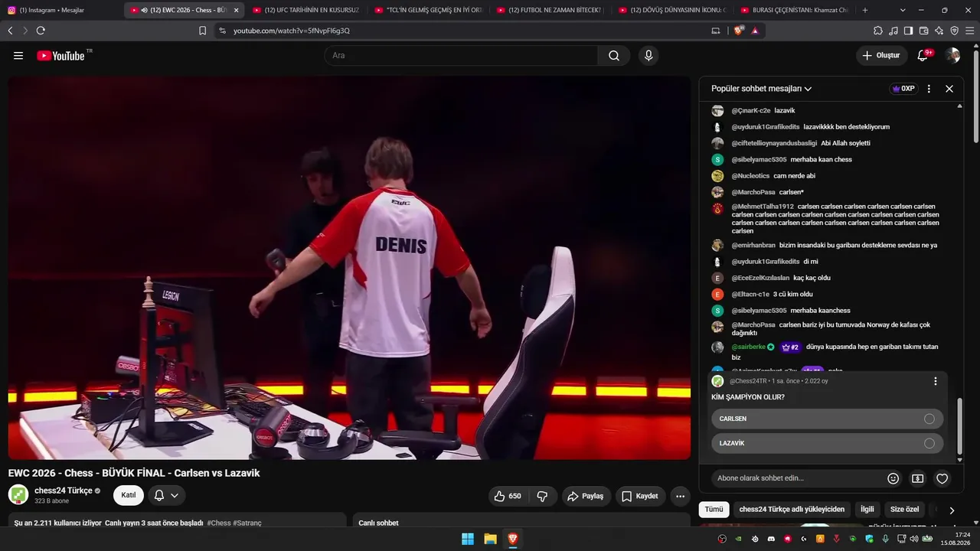The height and width of the screenshot is (551, 980).
Task: Open browser extensions puzzle icon
Action: point(878,31)
